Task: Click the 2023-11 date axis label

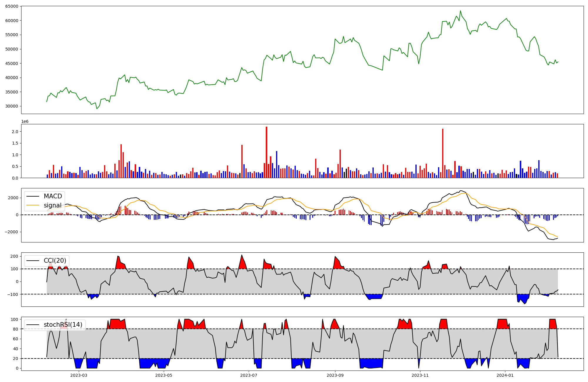Action: point(420,375)
